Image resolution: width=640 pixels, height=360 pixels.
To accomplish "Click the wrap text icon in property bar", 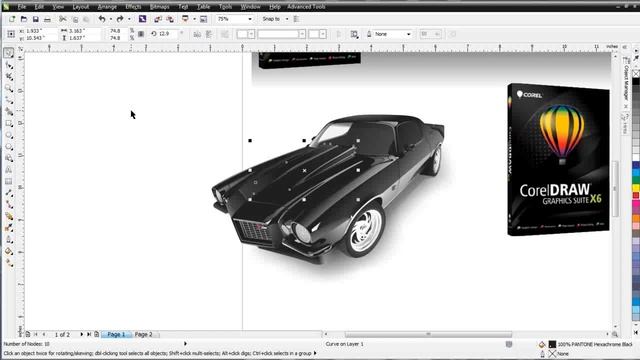I will [354, 34].
